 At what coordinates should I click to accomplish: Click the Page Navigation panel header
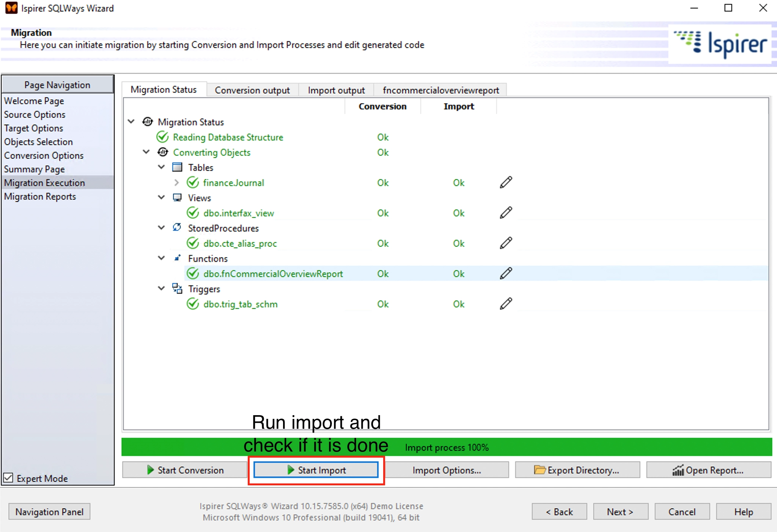pyautogui.click(x=58, y=85)
